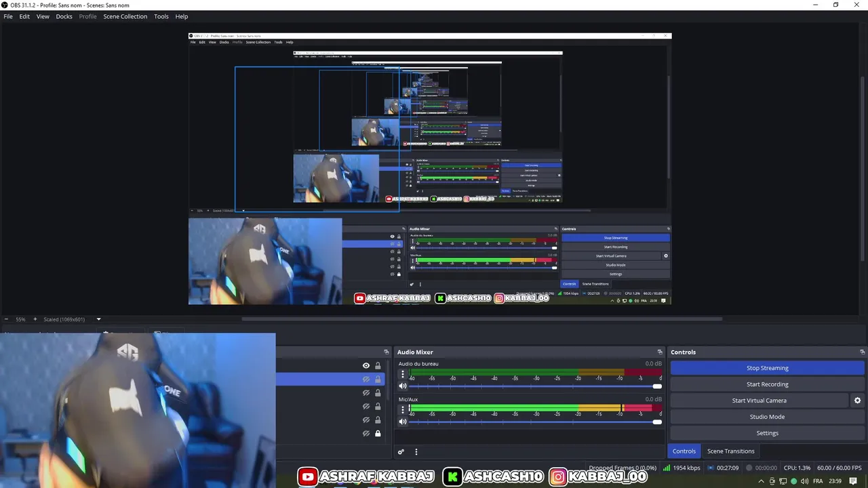Open OBS Settings from Controls dock
Screen dimensions: 868x488
[x=767, y=433]
